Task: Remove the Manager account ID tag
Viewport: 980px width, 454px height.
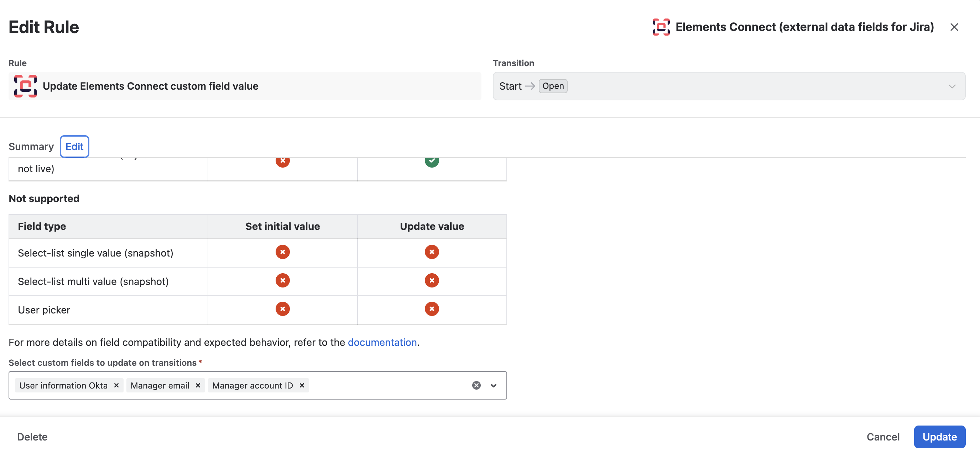Action: click(302, 385)
